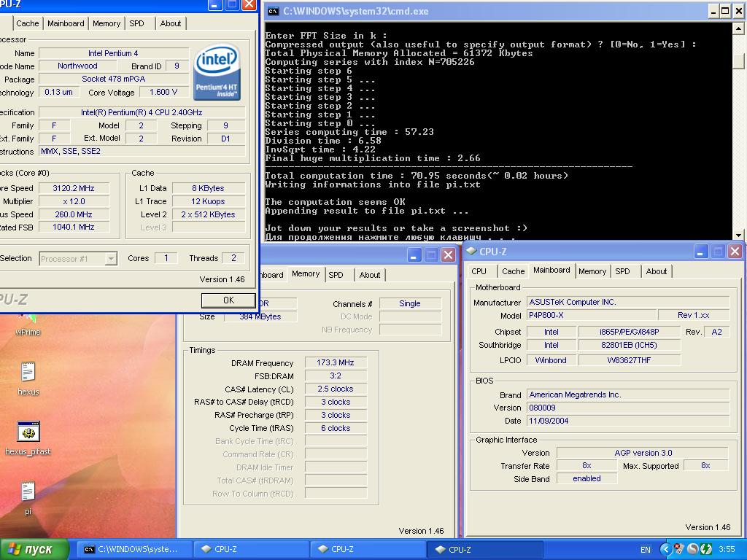Image resolution: width=747 pixels, height=560 pixels.
Task: Open the SPD tab in front CPU-Z window
Action: [136, 23]
